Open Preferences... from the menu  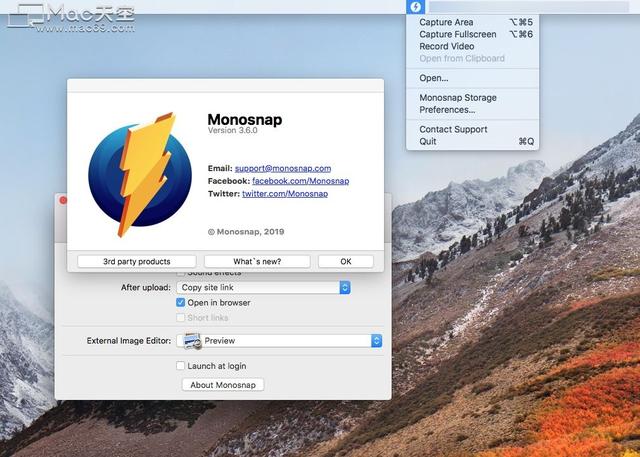click(473, 110)
